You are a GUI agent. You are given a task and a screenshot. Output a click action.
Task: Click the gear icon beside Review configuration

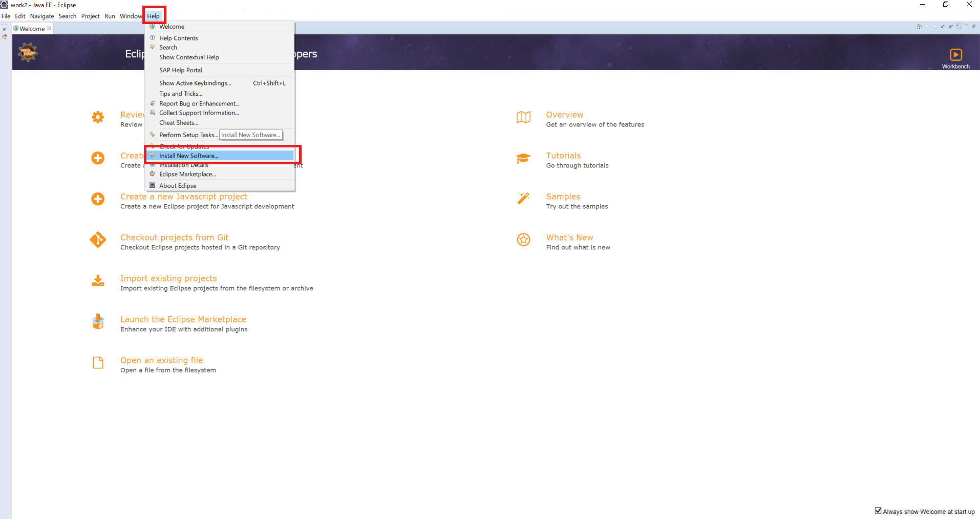(x=98, y=117)
